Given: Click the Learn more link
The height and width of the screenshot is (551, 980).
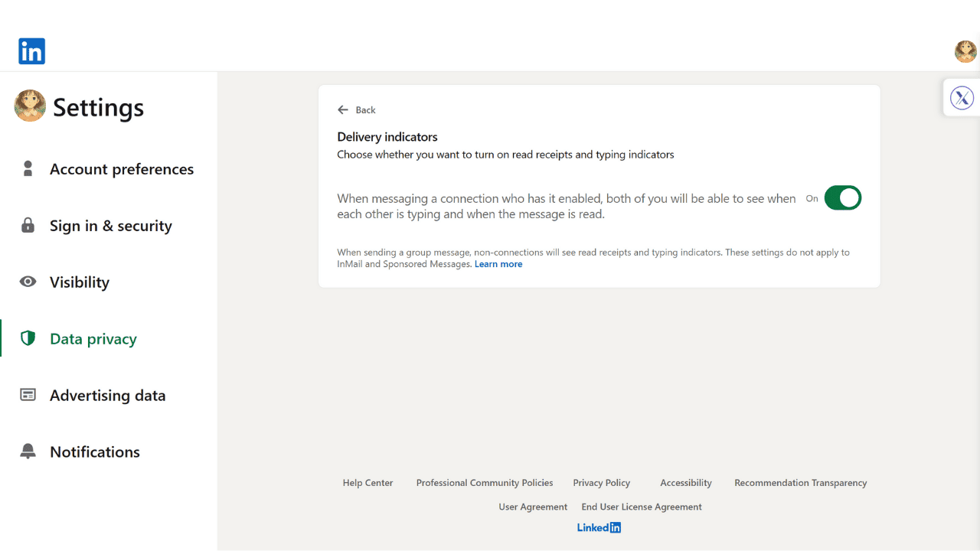Looking at the screenshot, I should [498, 263].
